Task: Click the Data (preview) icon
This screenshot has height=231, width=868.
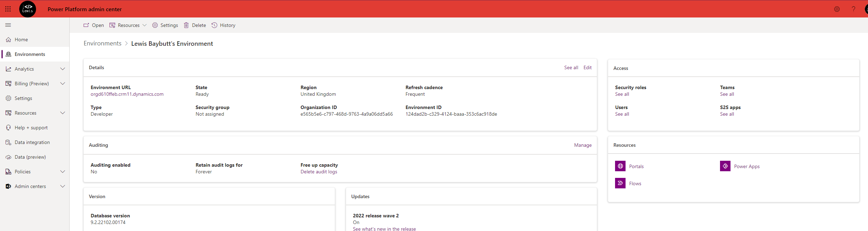Action: point(8,157)
